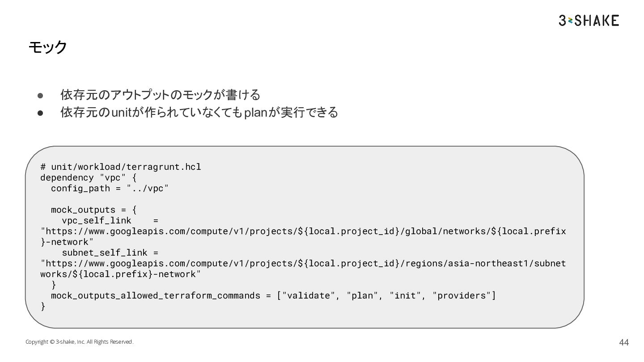Image resolution: width=644 pixels, height=362 pixels.
Task: Click the first bullet about 依存元のアウトプット
Action: 160,95
